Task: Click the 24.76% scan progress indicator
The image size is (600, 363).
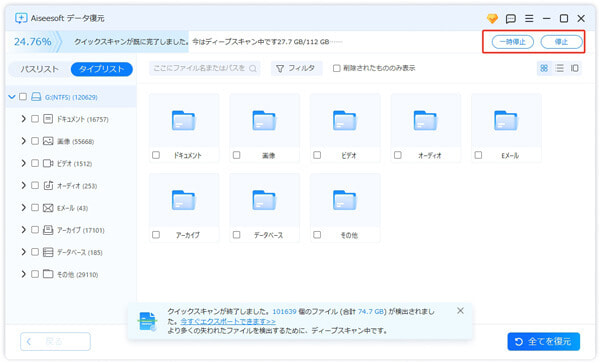Action: click(x=33, y=42)
